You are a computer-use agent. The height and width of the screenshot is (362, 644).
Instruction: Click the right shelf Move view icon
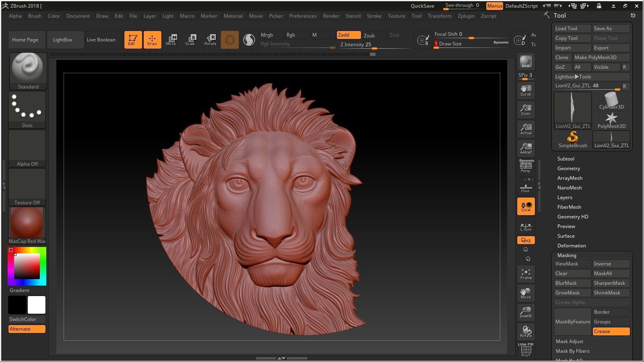526,293
